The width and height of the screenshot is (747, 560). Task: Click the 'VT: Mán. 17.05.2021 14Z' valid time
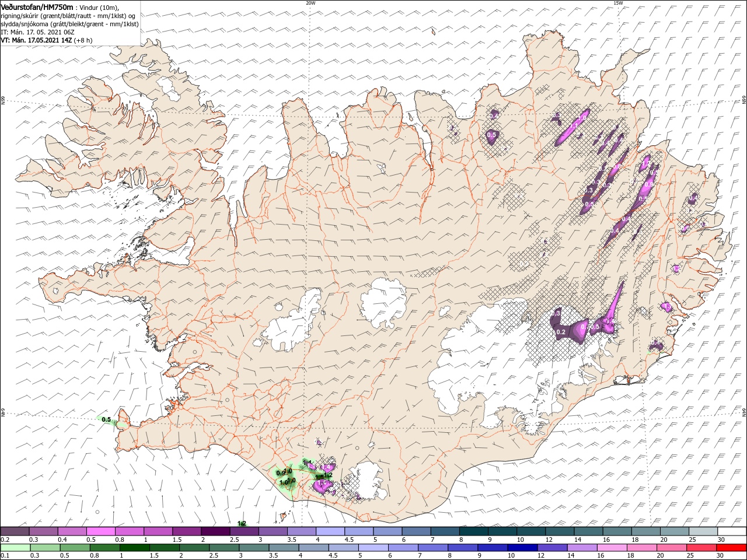(37, 40)
